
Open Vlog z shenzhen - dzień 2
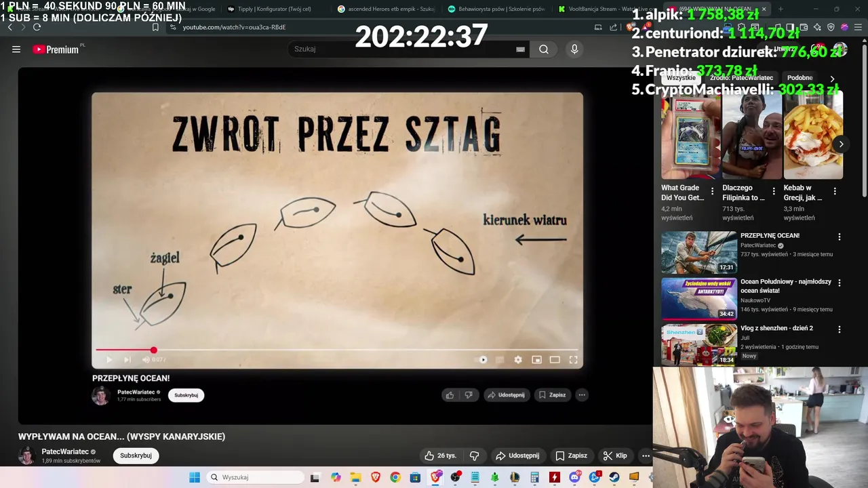776,328
